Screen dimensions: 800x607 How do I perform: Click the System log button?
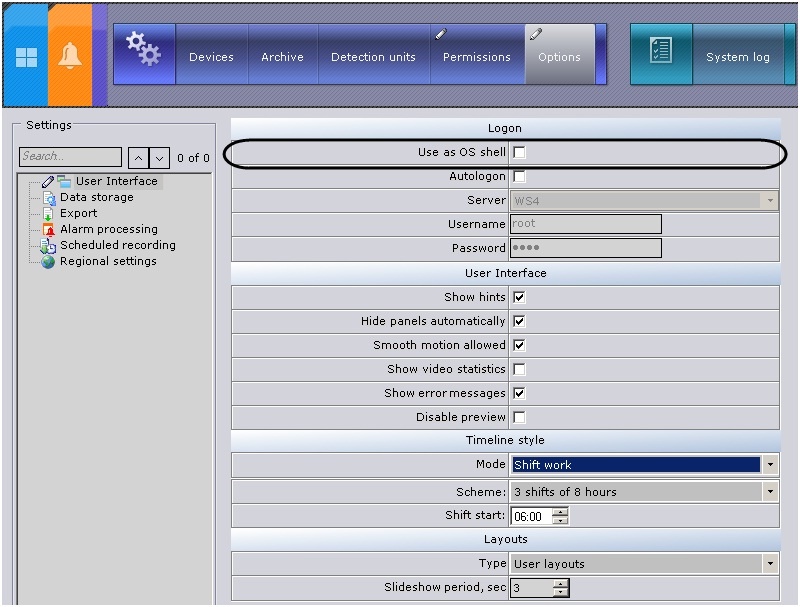click(x=737, y=57)
